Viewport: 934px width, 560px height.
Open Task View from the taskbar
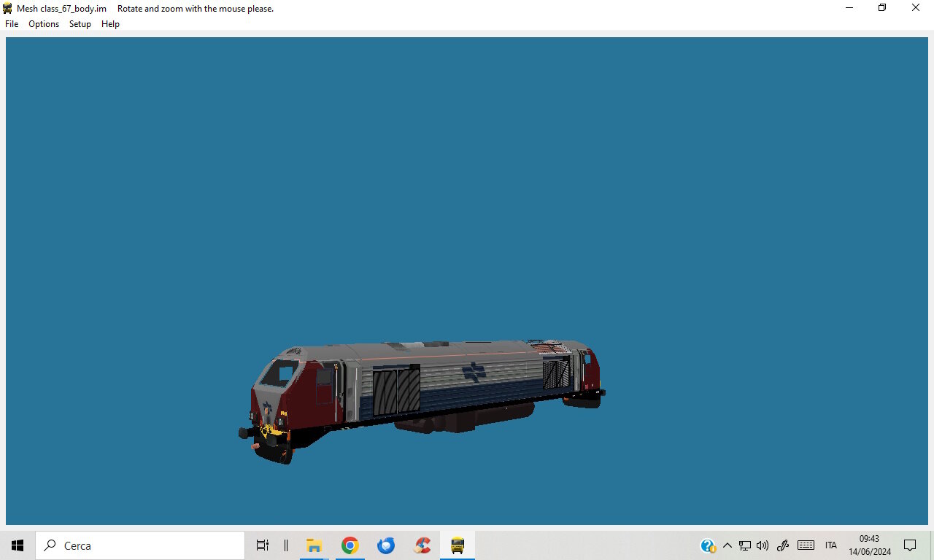[x=263, y=545]
